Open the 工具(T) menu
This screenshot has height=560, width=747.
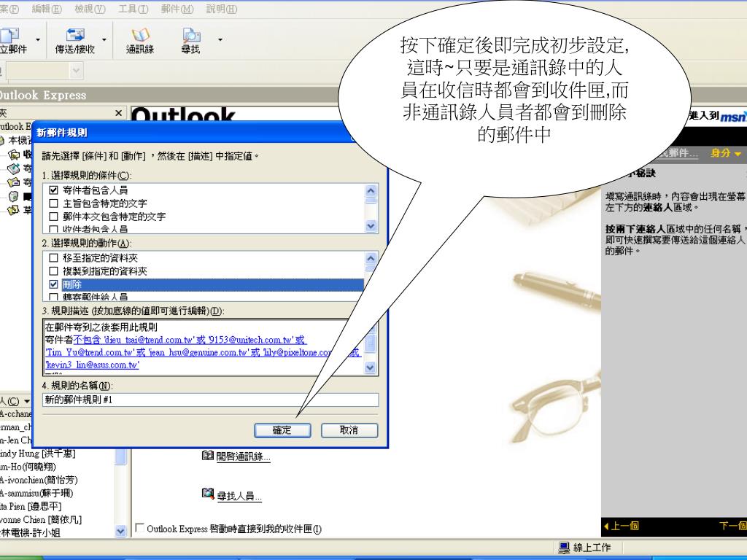[x=133, y=9]
